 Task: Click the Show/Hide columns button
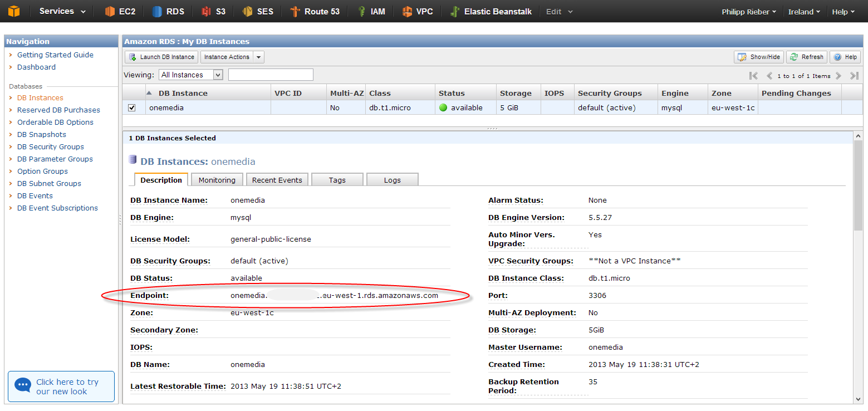coord(759,57)
